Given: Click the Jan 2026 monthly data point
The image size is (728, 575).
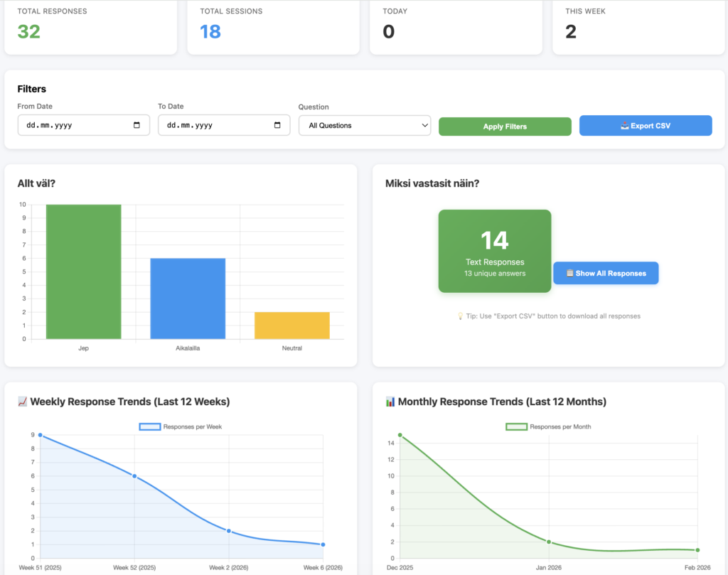Looking at the screenshot, I should [x=549, y=542].
